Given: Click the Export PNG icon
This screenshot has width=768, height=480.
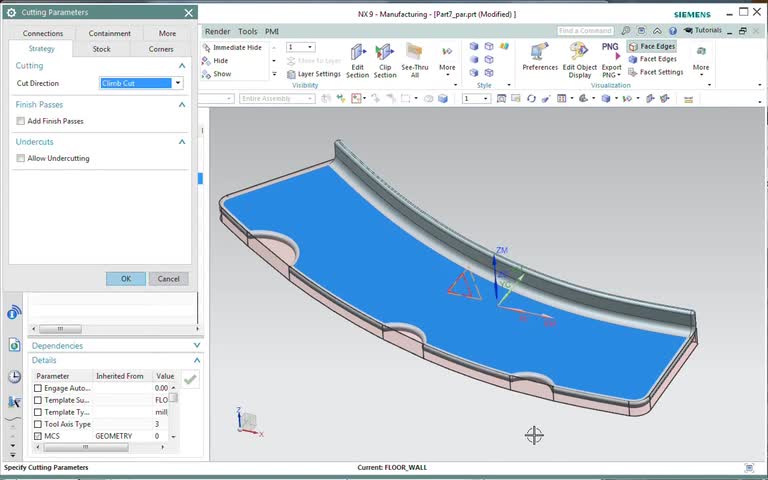Looking at the screenshot, I should pyautogui.click(x=611, y=50).
